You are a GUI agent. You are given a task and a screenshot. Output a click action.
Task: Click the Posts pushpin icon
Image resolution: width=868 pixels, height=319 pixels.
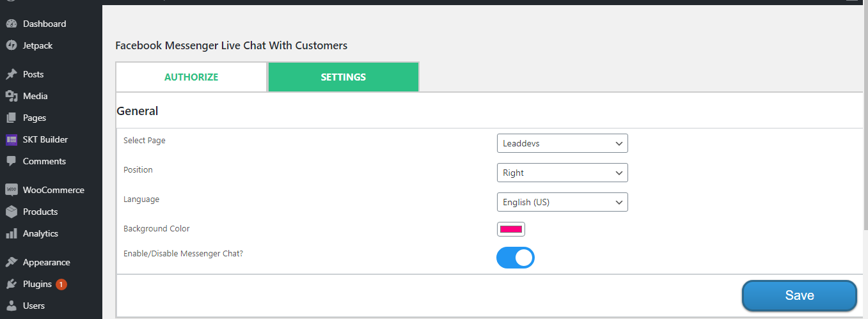tap(11, 74)
